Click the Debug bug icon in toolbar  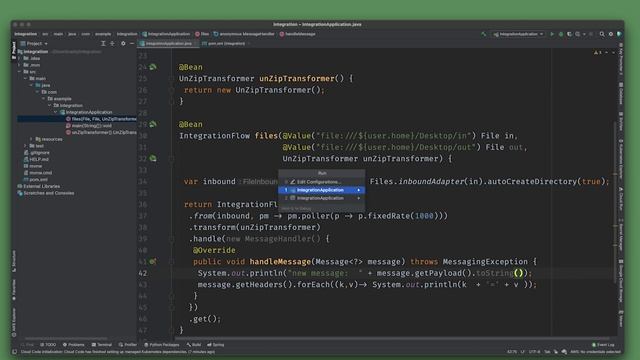[x=561, y=34]
